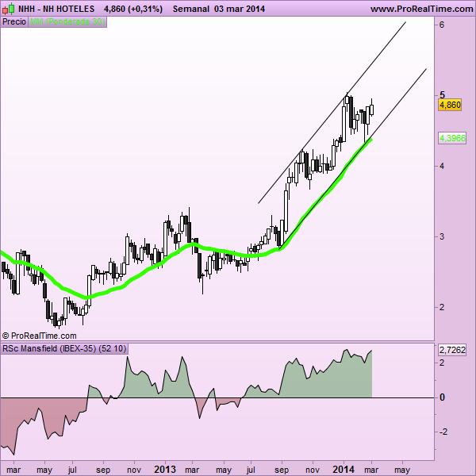Screen dimensions: 476x476
Task: Click the -2 level on the Mansfield scale
Action: (443, 432)
